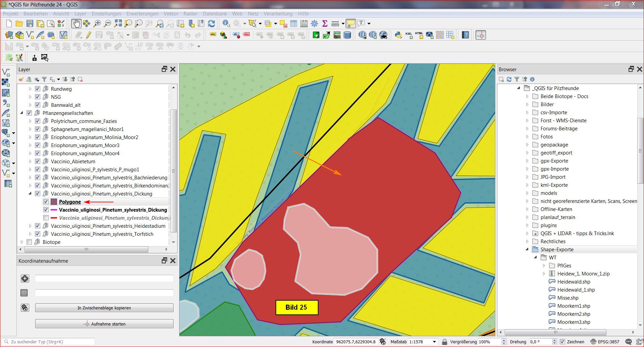Collapse the Pflanzengesellschaften layer group
Screen dimensions: 644x347
[x=22, y=113]
